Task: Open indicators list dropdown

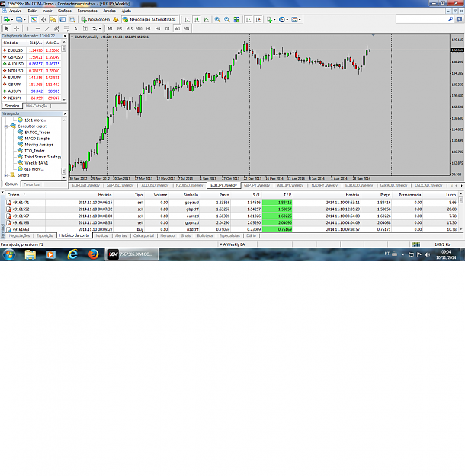Action: (x=271, y=20)
